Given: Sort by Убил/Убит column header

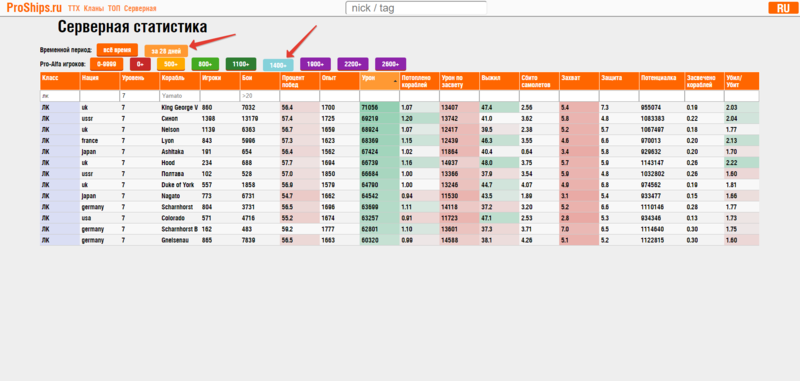Looking at the screenshot, I should click(x=742, y=81).
